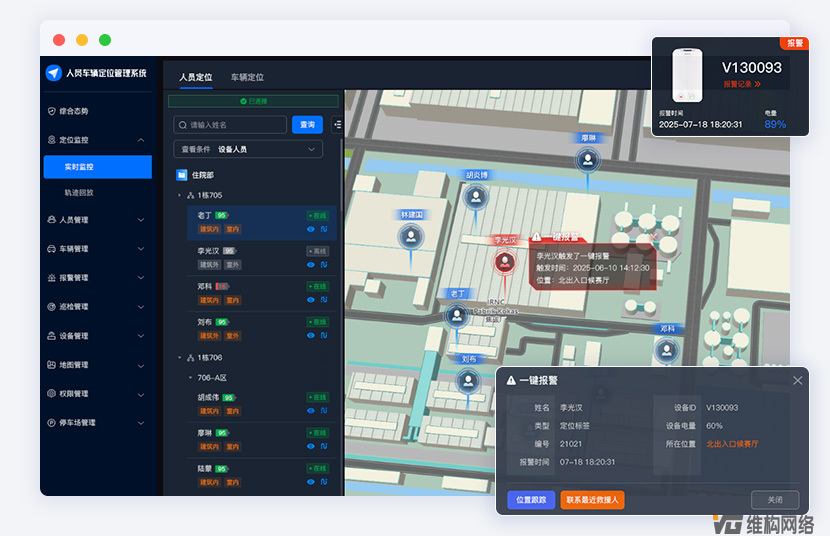Viewport: 830px width, 536px height.
Task: Click 联系最近救援人 orange button
Action: click(x=592, y=500)
